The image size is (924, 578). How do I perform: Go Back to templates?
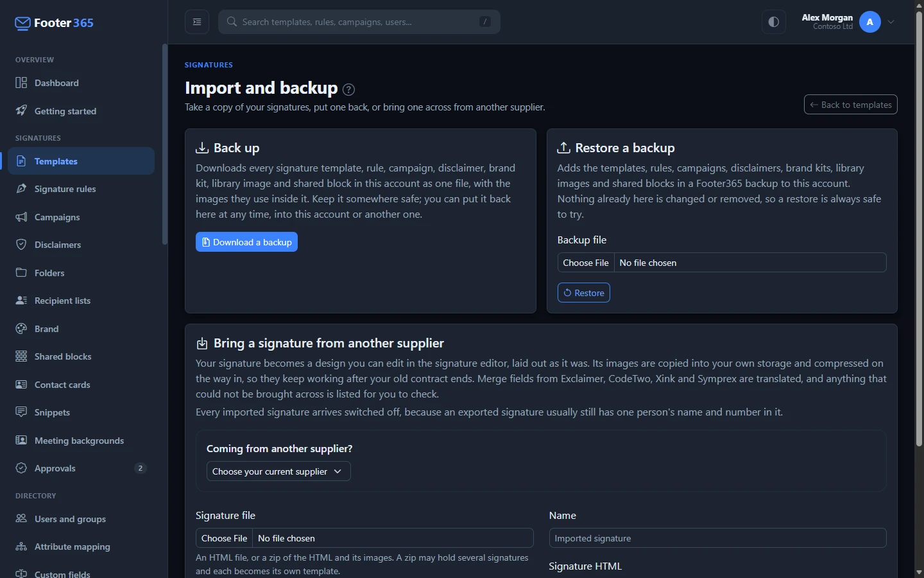(x=850, y=105)
